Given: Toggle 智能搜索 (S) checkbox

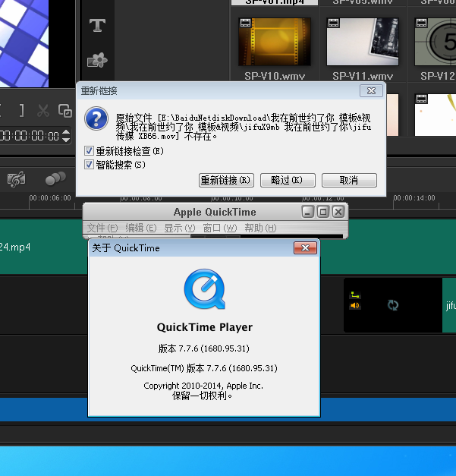Looking at the screenshot, I should click(89, 165).
